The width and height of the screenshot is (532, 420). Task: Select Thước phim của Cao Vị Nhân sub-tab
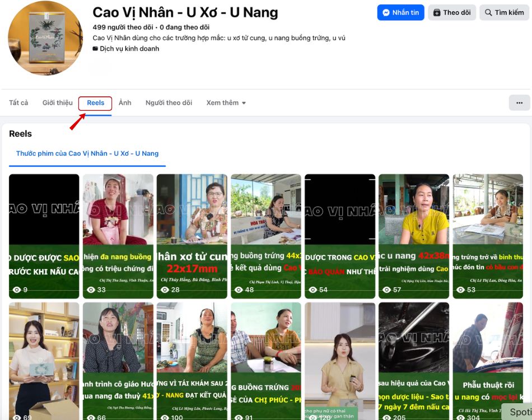87,153
